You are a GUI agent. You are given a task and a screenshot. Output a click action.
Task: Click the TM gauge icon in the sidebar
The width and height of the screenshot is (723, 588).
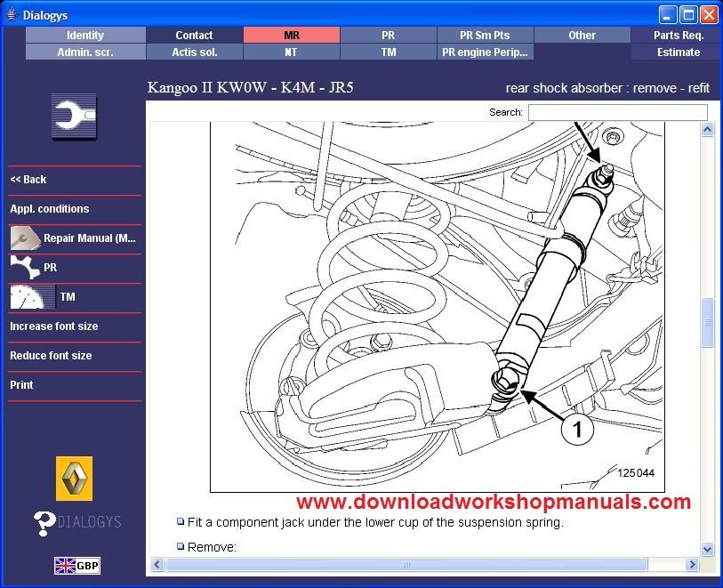(x=32, y=296)
